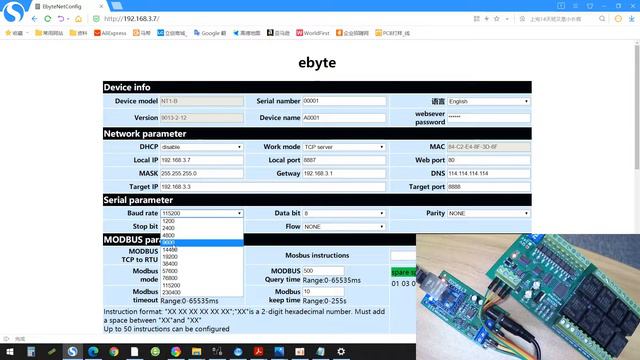Click the Device name input field

pyautogui.click(x=344, y=118)
